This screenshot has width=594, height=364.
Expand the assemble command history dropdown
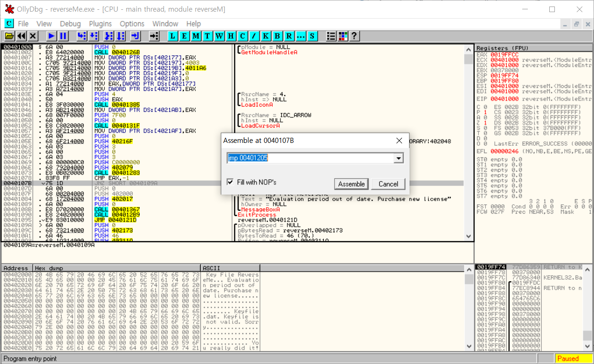coord(398,158)
